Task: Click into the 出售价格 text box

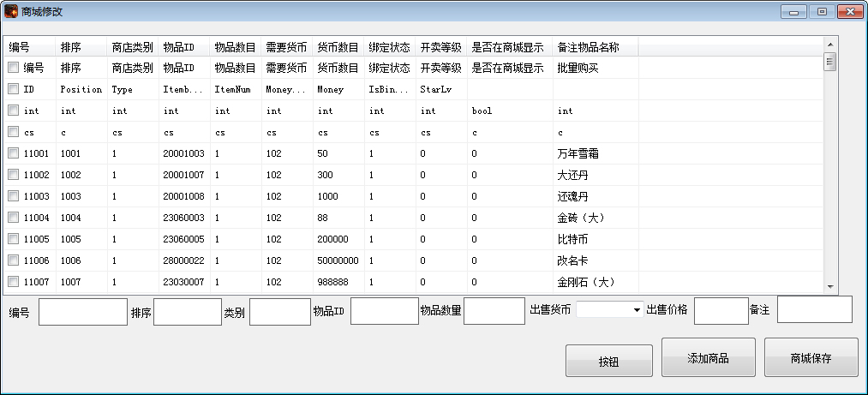Action: [721, 311]
